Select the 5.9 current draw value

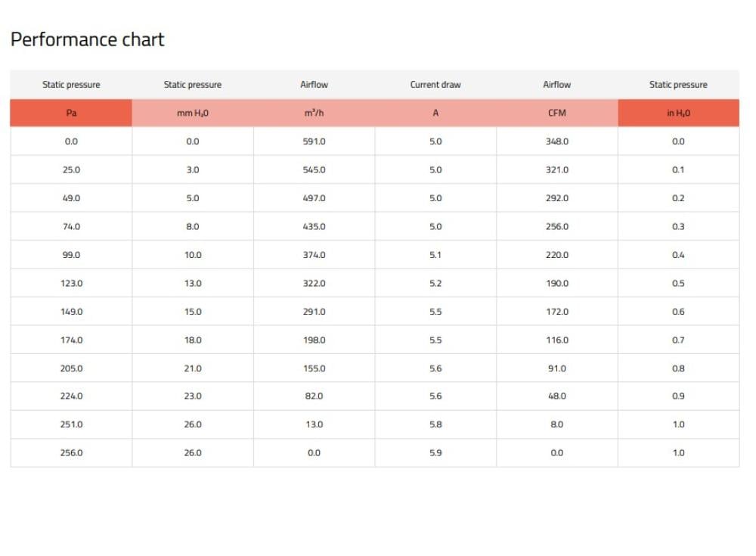(435, 453)
